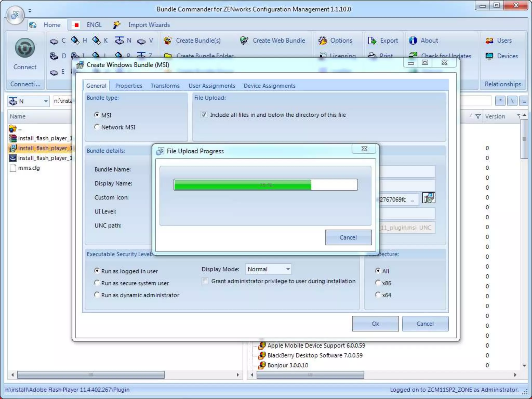
Task: Open Options from the ribbon
Action: pyautogui.click(x=335, y=41)
